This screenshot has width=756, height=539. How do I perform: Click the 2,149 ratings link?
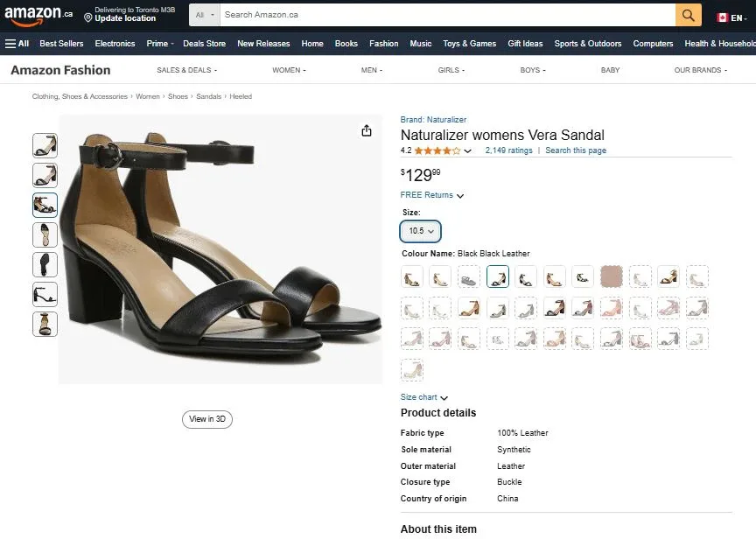508,150
